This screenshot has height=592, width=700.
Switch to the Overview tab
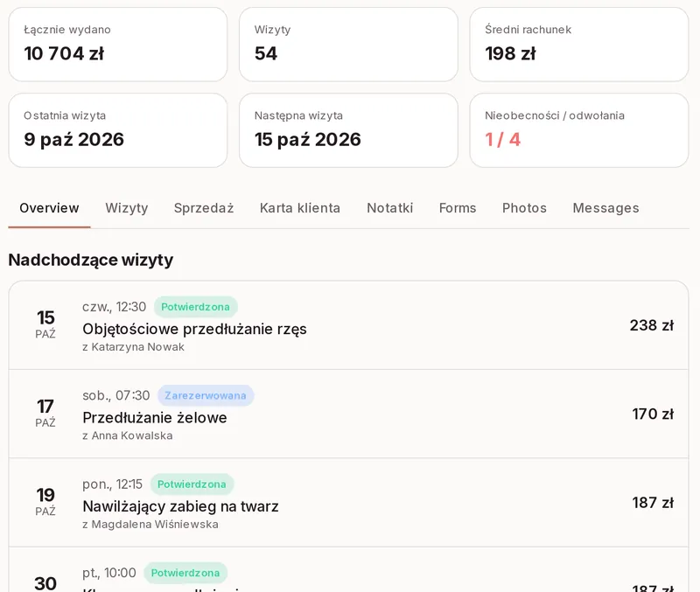coord(49,208)
